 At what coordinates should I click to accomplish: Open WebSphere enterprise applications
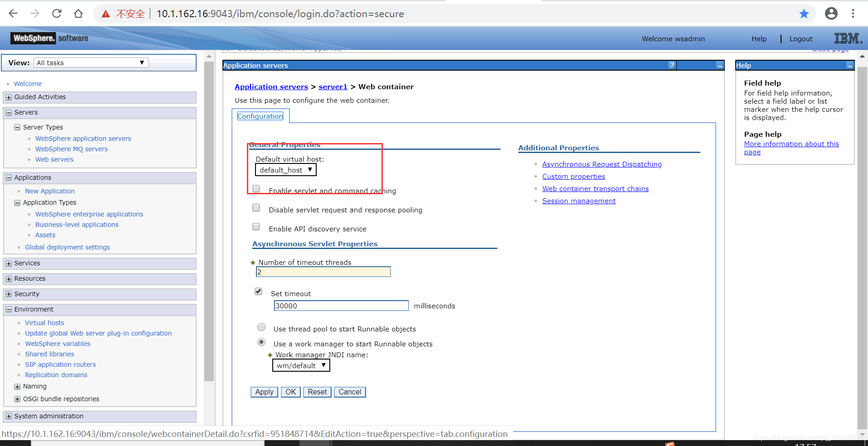click(89, 214)
